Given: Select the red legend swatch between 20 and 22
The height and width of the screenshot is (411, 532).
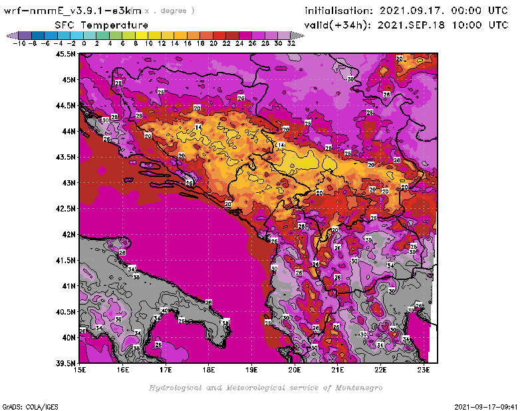Looking at the screenshot, I should pos(219,35).
